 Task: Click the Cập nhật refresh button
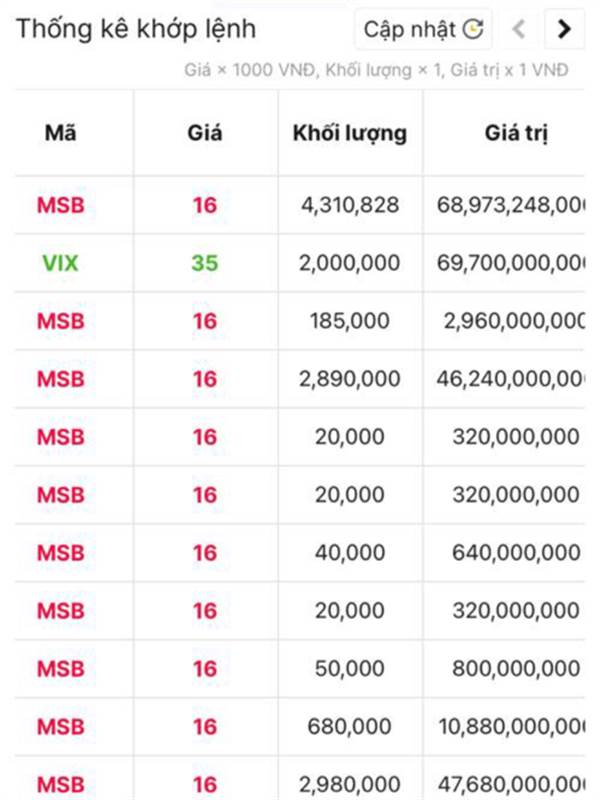point(423,29)
